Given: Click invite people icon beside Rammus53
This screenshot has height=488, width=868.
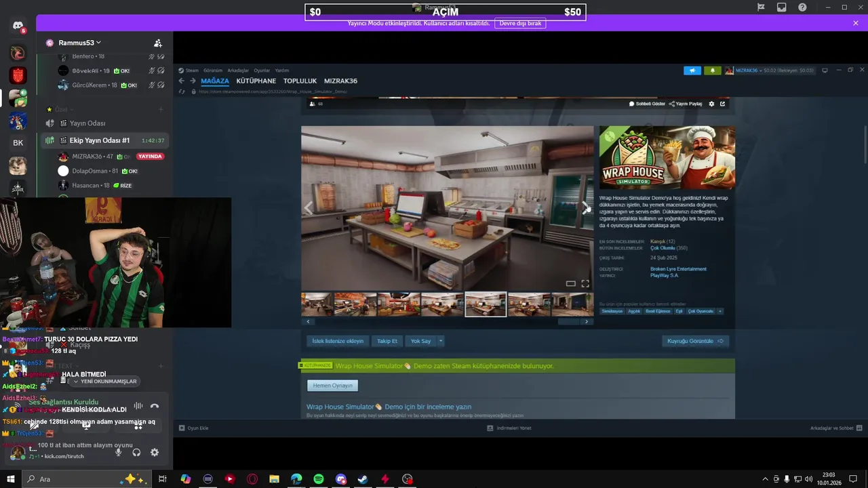Looking at the screenshot, I should pos(157,43).
